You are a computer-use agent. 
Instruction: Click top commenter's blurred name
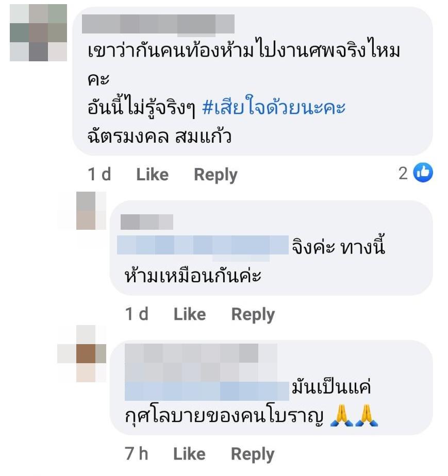158,24
